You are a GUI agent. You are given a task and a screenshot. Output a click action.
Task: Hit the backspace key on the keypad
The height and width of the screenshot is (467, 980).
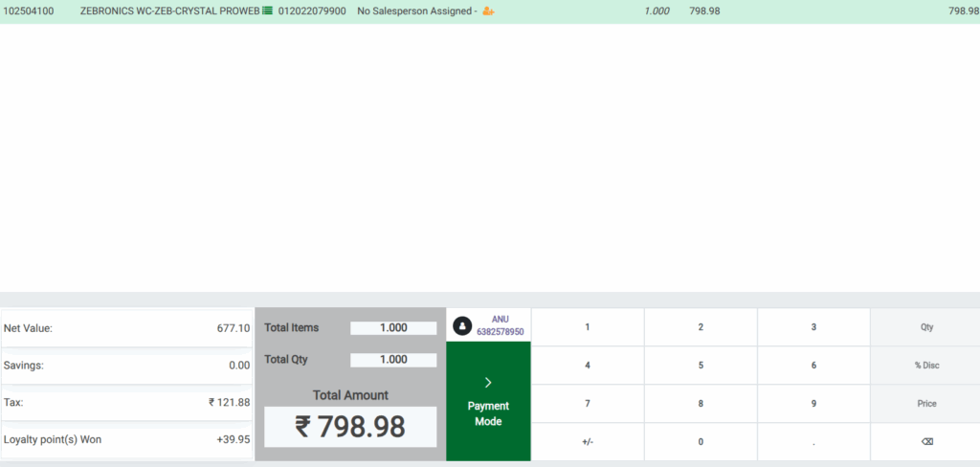(926, 441)
